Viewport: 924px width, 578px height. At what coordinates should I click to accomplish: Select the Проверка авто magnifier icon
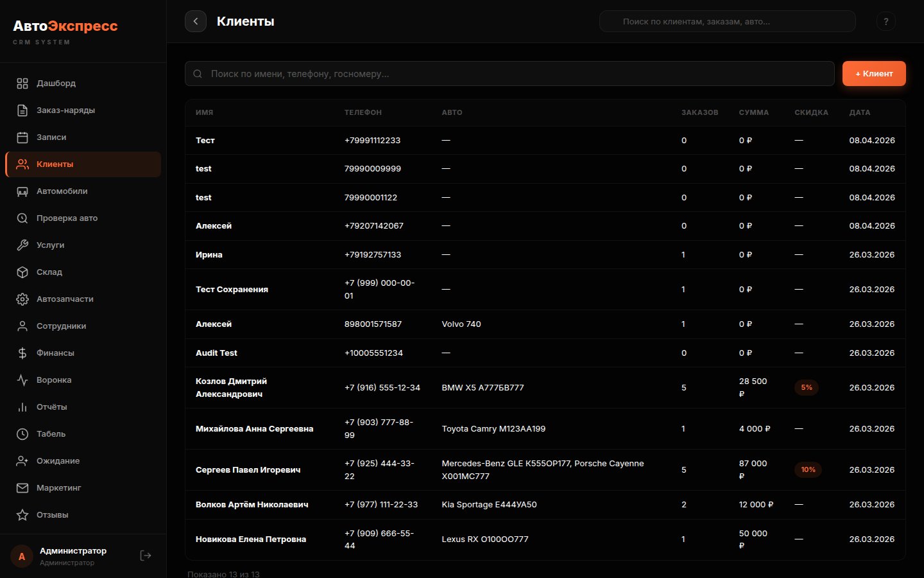(x=22, y=218)
